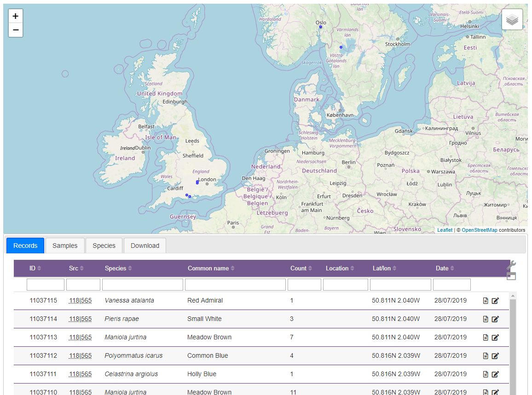
Task: Click the 118|565 source for record 11037115
Action: pos(80,300)
